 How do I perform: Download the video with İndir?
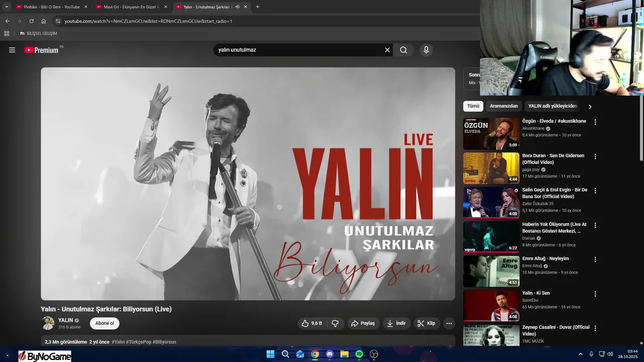(396, 323)
